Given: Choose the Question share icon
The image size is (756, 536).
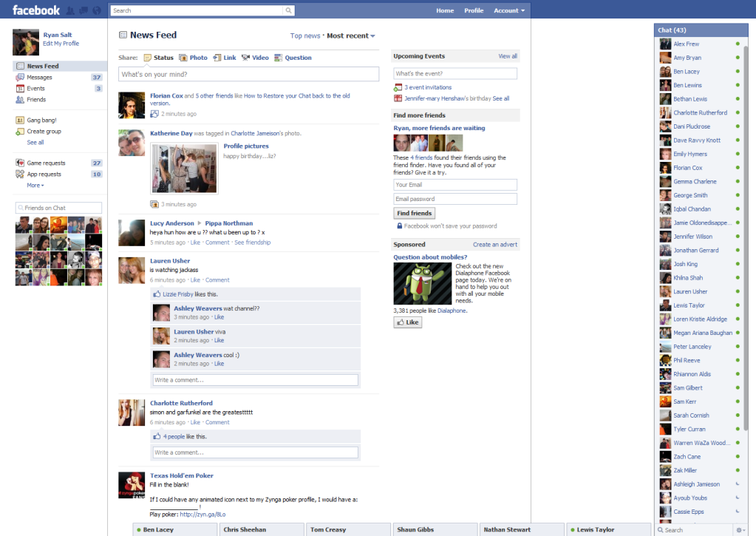Looking at the screenshot, I should click(x=279, y=58).
